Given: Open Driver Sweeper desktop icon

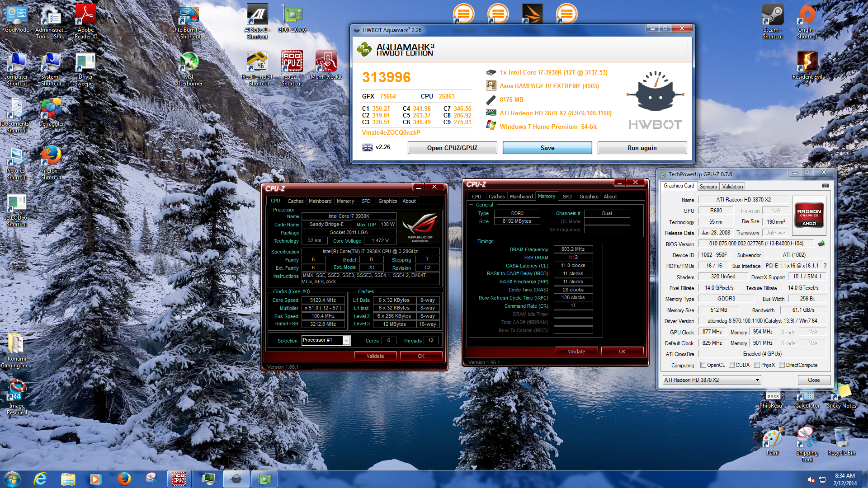Looking at the screenshot, I should pyautogui.click(x=85, y=69).
